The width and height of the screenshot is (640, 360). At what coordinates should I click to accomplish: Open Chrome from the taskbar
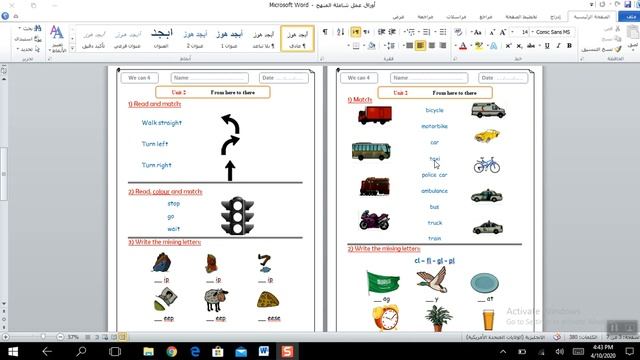172,351
